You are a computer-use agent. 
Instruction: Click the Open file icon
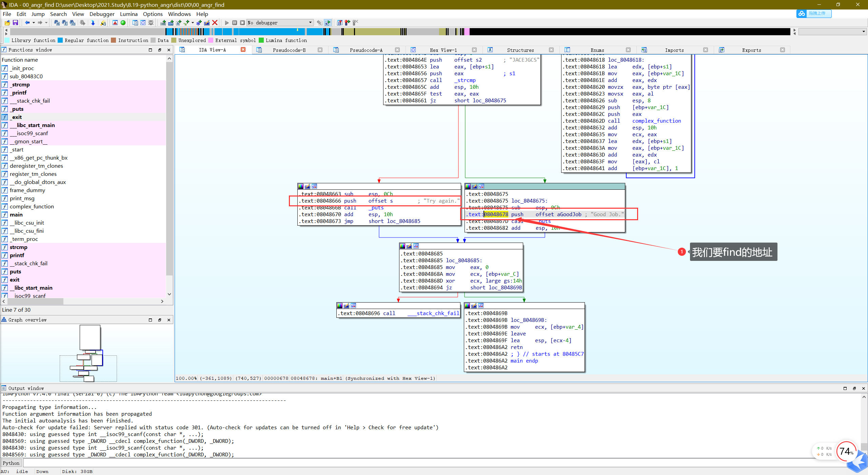click(x=7, y=23)
